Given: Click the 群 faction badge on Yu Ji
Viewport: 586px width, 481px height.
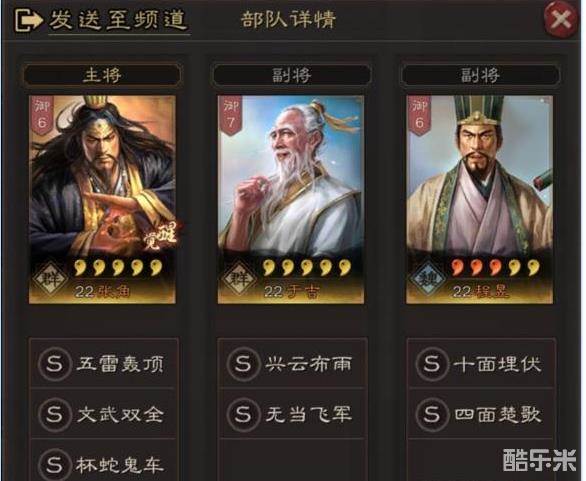Looking at the screenshot, I should click(239, 278).
